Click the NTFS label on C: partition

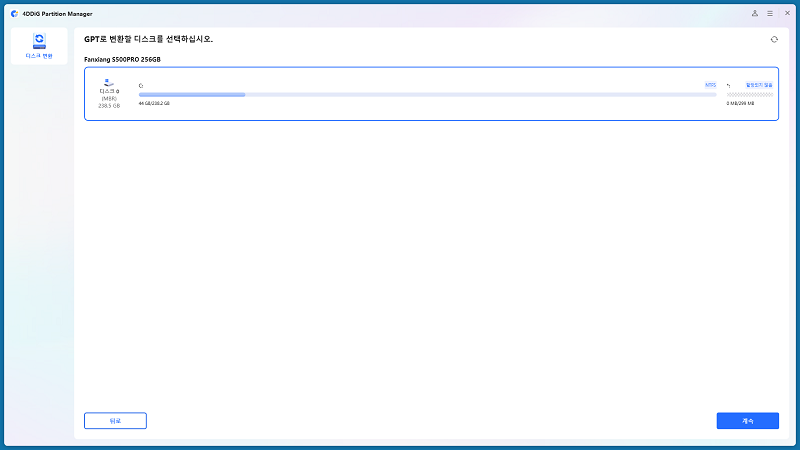click(x=710, y=85)
